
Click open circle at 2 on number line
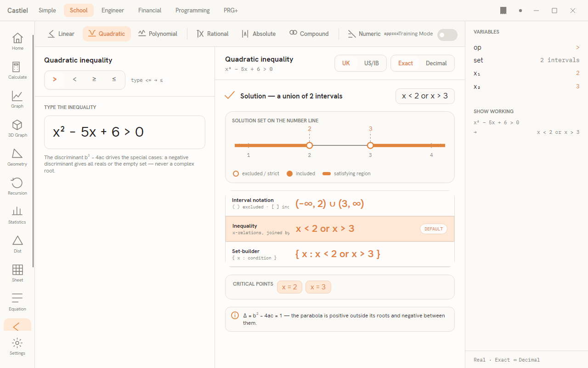tap(310, 145)
